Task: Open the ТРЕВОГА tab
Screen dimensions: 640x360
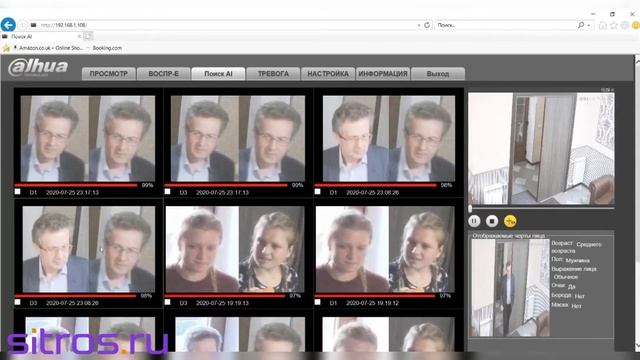Action: pos(273,74)
